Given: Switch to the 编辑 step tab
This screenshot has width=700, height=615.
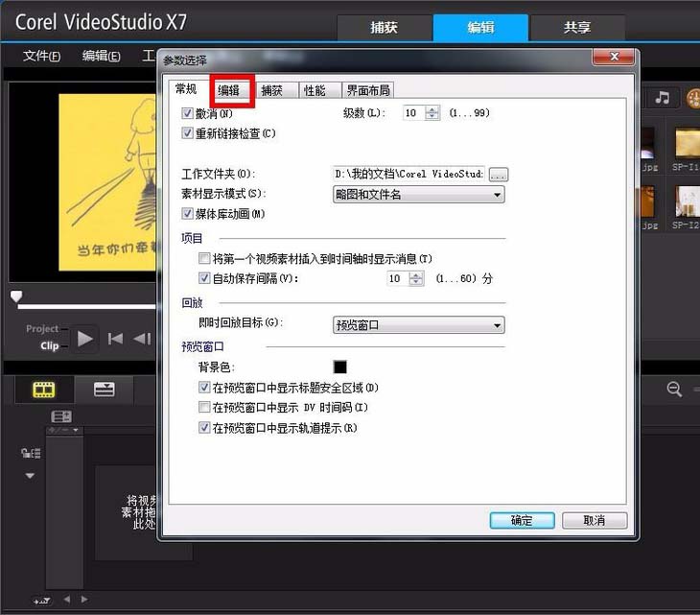Looking at the screenshot, I should (480, 28).
